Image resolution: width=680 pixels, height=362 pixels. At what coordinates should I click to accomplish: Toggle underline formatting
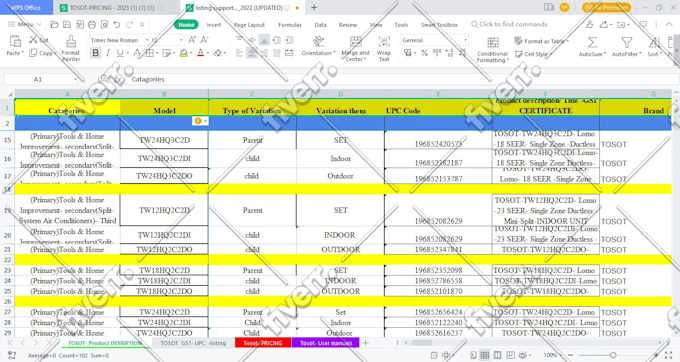[x=120, y=53]
